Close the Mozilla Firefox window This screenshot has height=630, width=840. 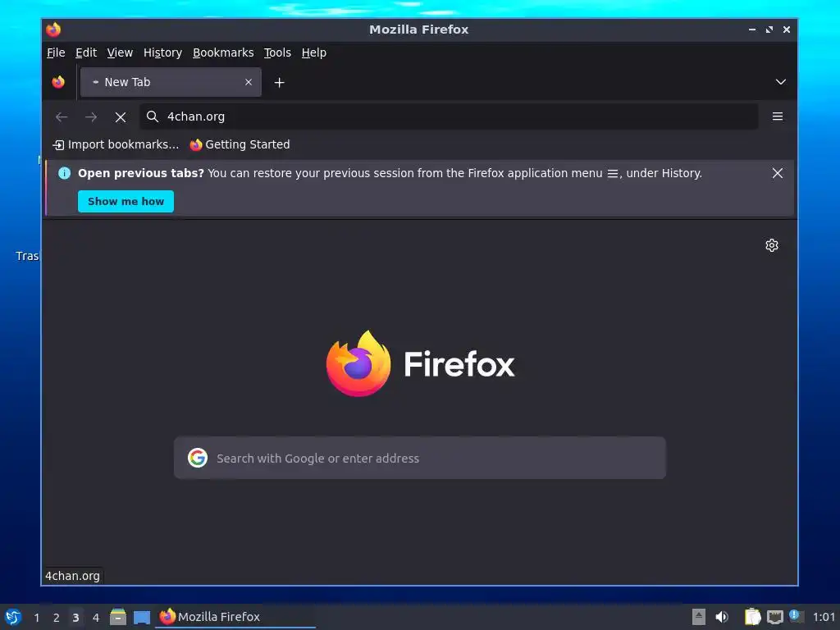(x=787, y=30)
